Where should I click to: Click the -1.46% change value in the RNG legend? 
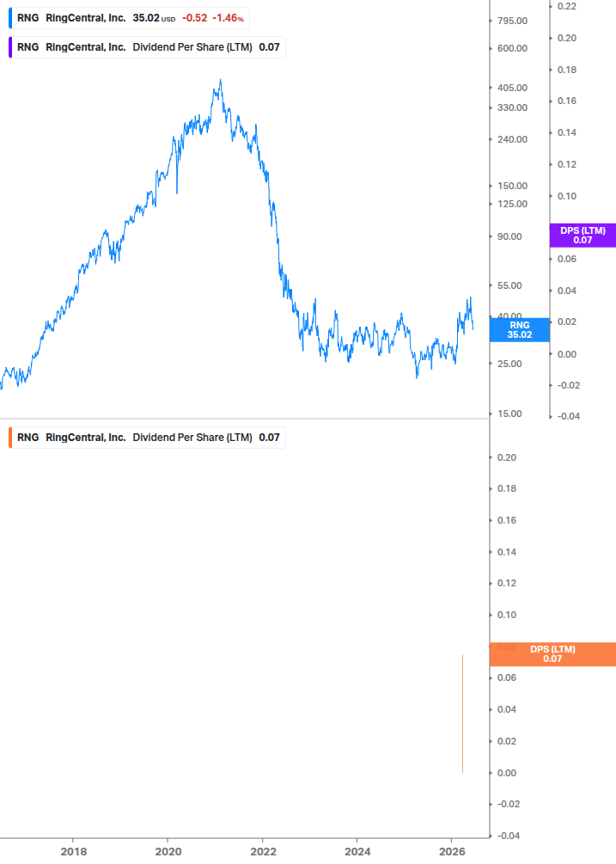(228, 18)
